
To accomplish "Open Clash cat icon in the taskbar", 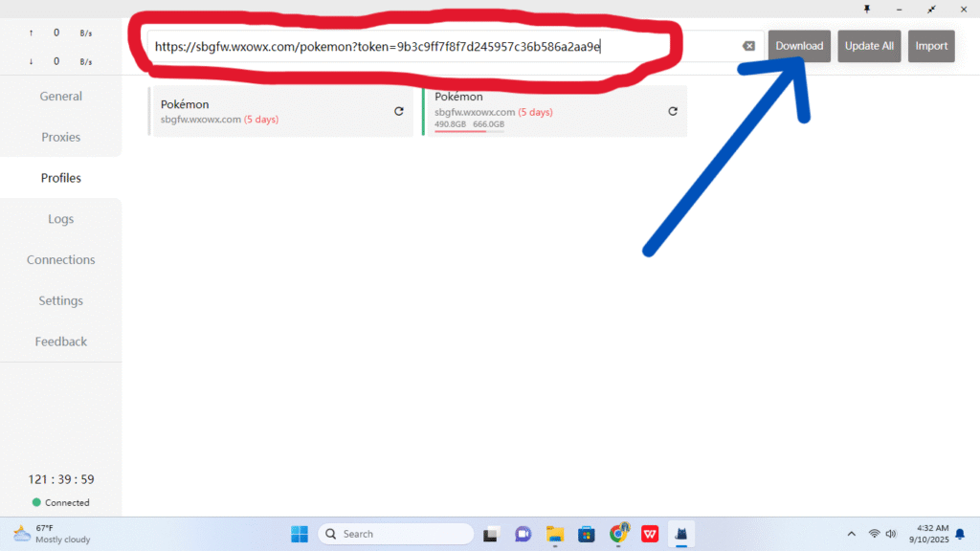I will (x=681, y=534).
